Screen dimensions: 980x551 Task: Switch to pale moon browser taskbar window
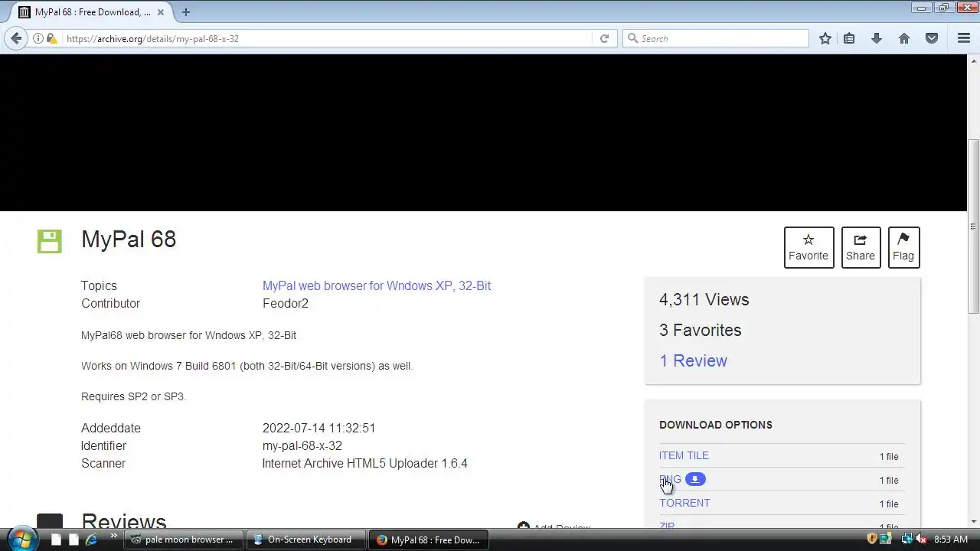click(184, 540)
